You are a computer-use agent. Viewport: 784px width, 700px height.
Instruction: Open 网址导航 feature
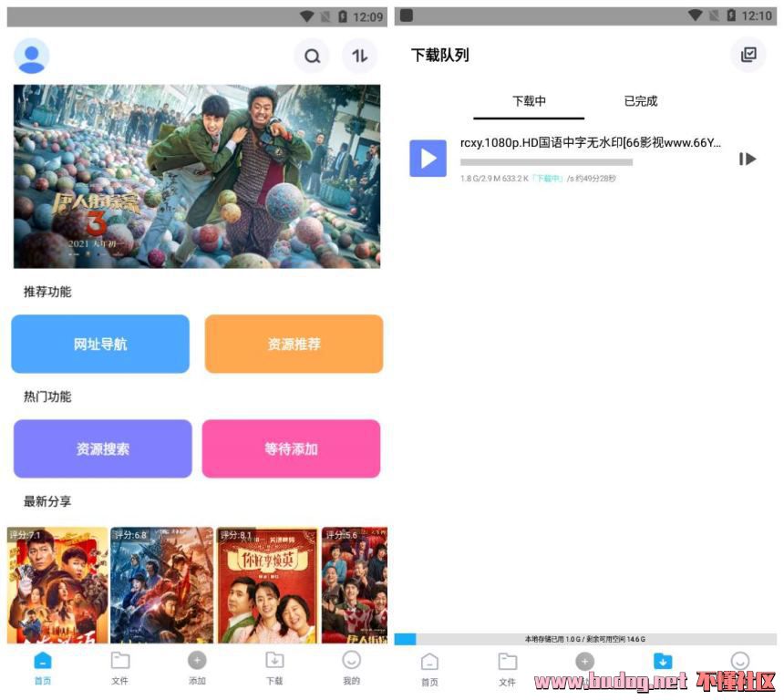100,344
